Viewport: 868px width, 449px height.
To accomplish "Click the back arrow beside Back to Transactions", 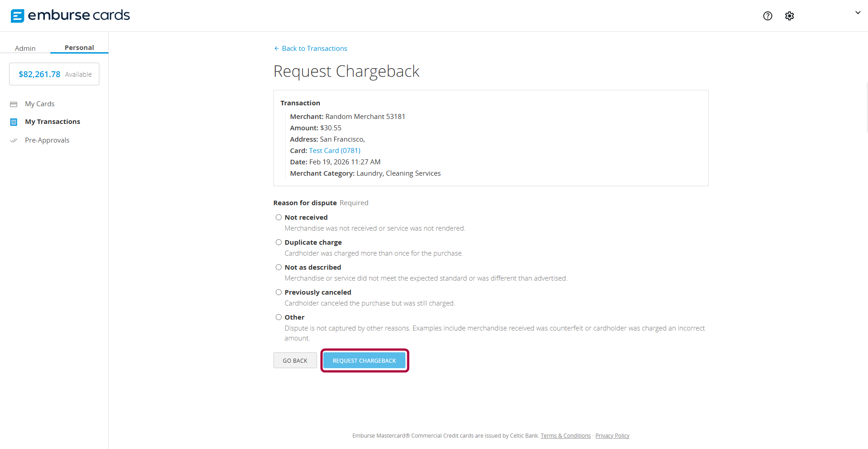I will pos(277,48).
